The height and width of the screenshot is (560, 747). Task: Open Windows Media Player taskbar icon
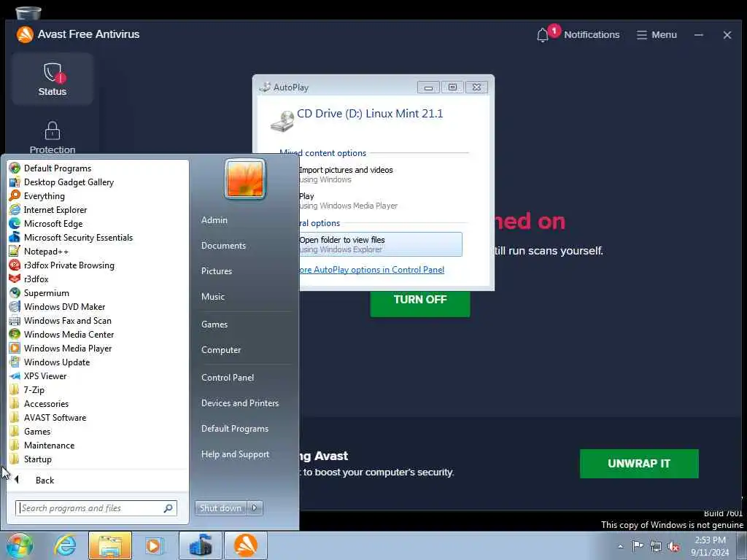click(154, 545)
